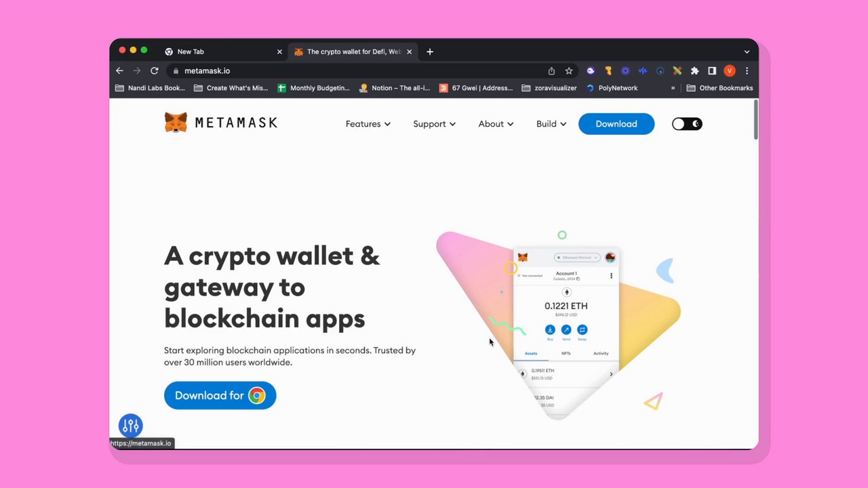Open the Chrome three-dot menu
Screen dimensions: 868x488
click(x=747, y=70)
